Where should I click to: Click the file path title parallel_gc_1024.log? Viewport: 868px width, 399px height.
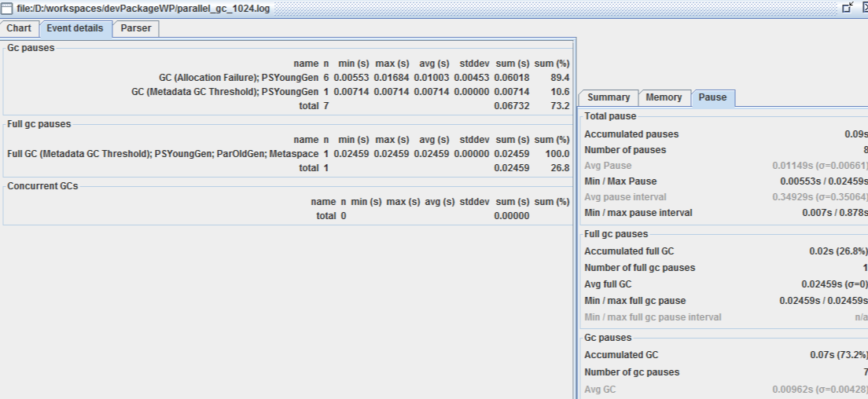(143, 9)
